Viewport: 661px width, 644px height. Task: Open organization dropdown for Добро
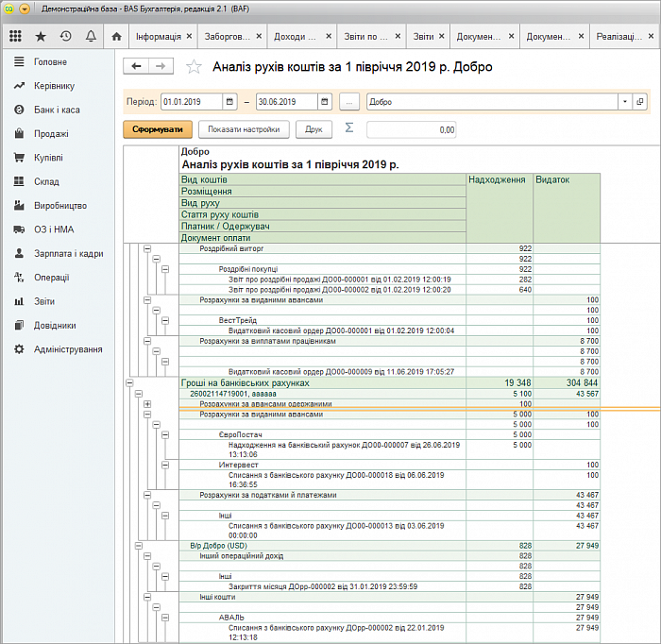pyautogui.click(x=624, y=102)
